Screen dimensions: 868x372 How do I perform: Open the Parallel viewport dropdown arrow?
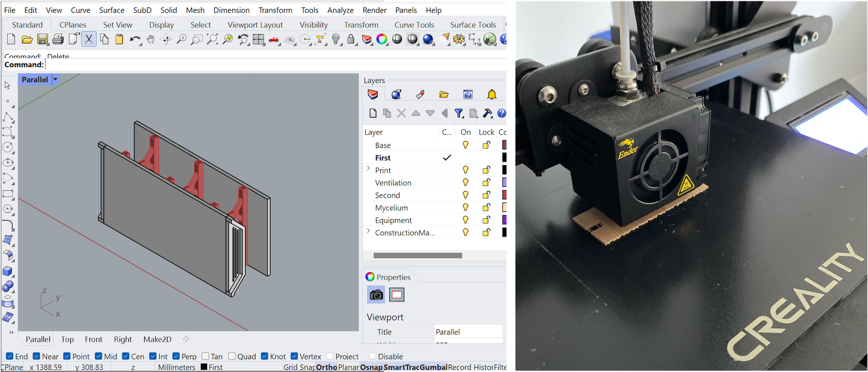point(56,79)
